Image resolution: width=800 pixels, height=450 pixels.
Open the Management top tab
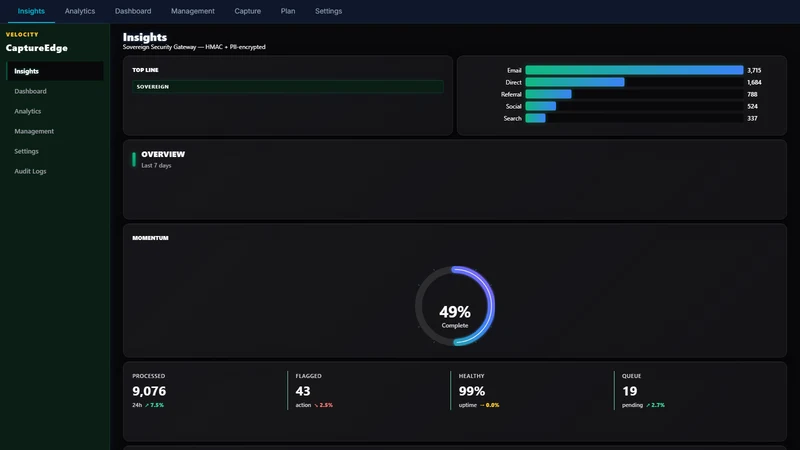click(192, 11)
